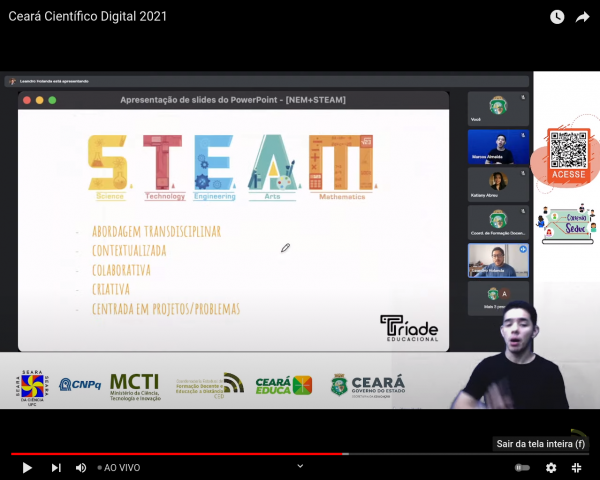Click ABORDAGEM TRANSDISCIPLINAR bullet text
The image size is (600, 480).
point(157,231)
